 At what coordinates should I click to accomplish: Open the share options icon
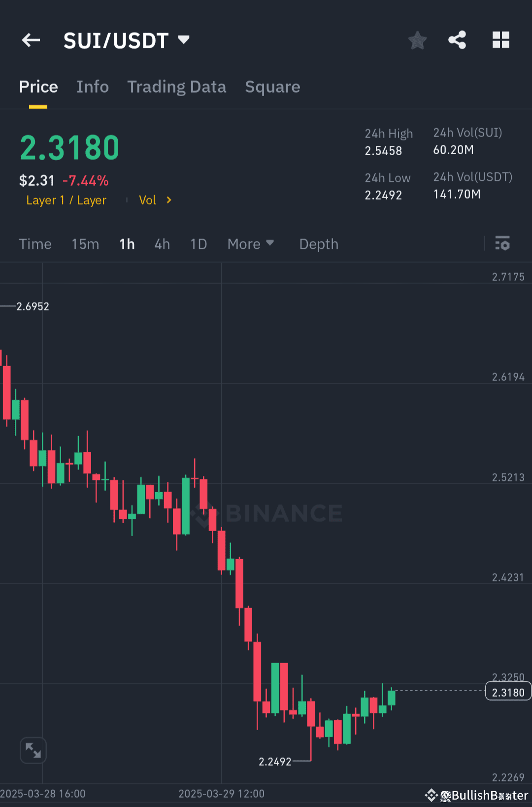click(457, 40)
